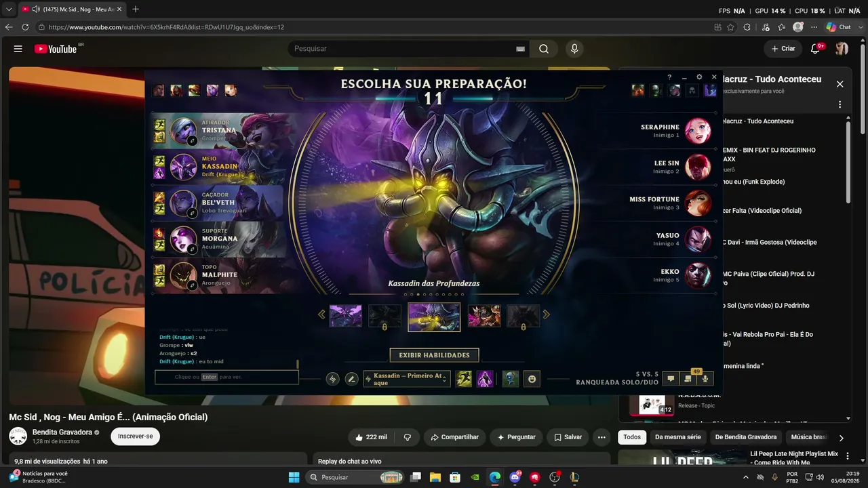Select Da mesma série chip
Viewport: 868px width, 488px height.
coord(678,437)
